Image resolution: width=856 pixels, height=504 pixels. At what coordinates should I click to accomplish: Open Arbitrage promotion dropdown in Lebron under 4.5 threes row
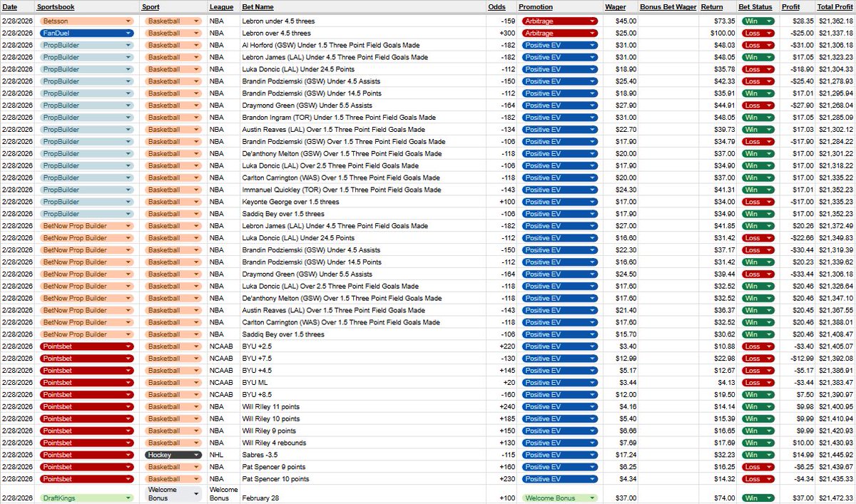point(560,21)
